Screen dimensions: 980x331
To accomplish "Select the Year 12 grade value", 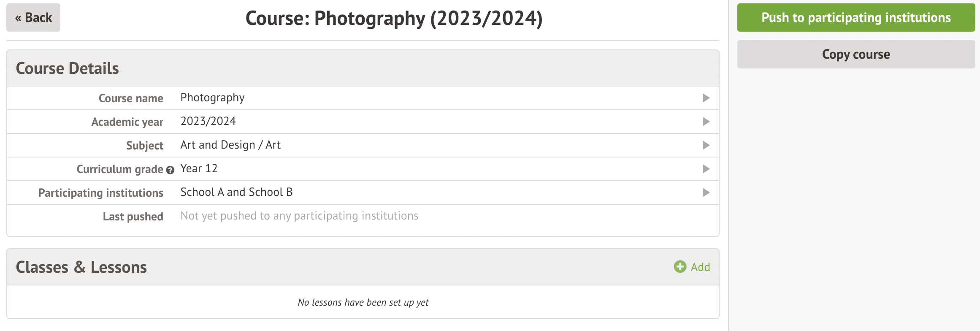I will 199,168.
